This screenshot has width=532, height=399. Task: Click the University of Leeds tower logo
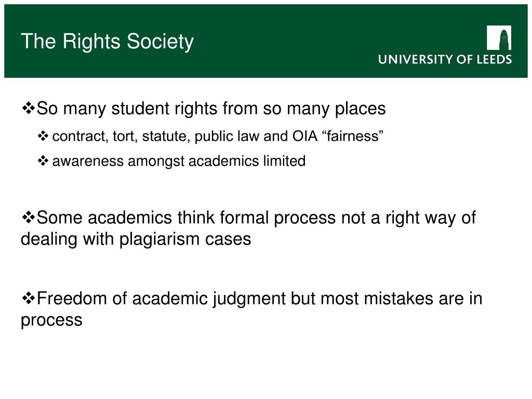[499, 37]
